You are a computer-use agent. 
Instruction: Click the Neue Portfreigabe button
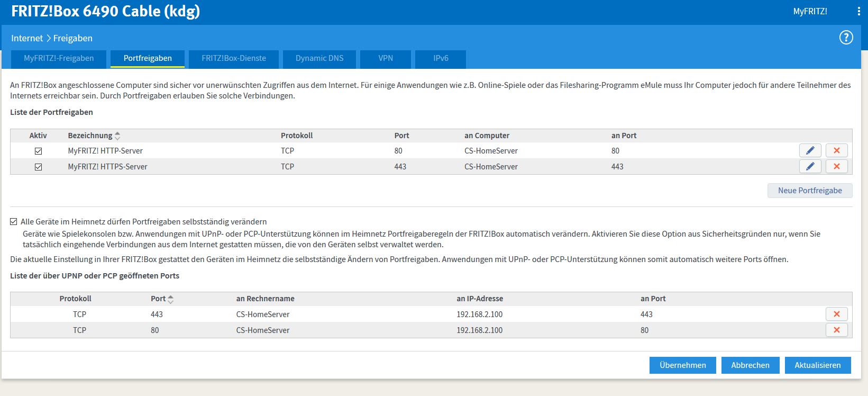click(809, 191)
